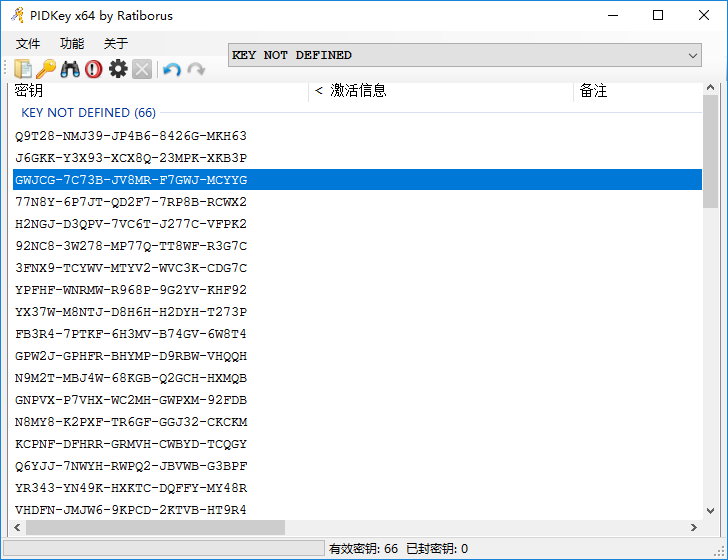This screenshot has width=728, height=560.
Task: Click the golden key icon
Action: click(46, 69)
